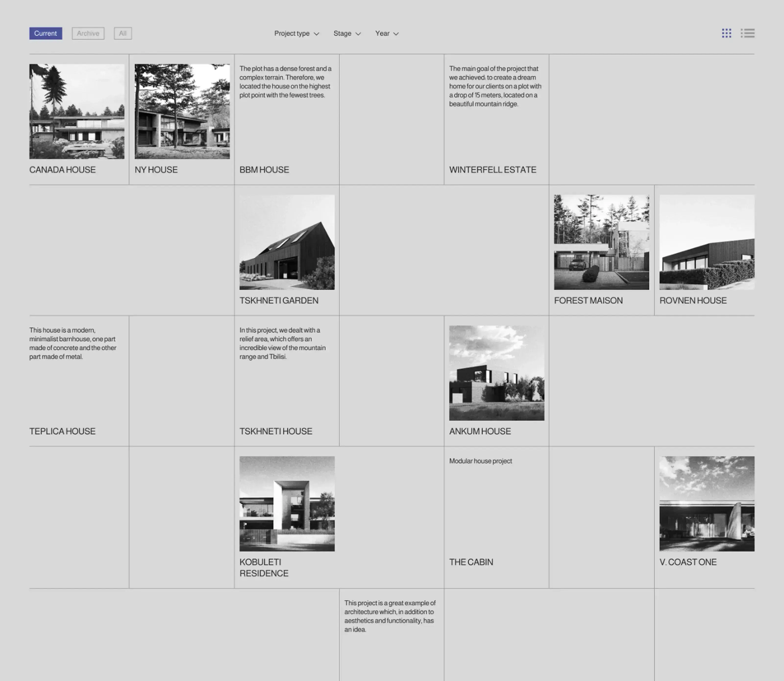Switch to list view icon
784x681 pixels.
coord(747,33)
